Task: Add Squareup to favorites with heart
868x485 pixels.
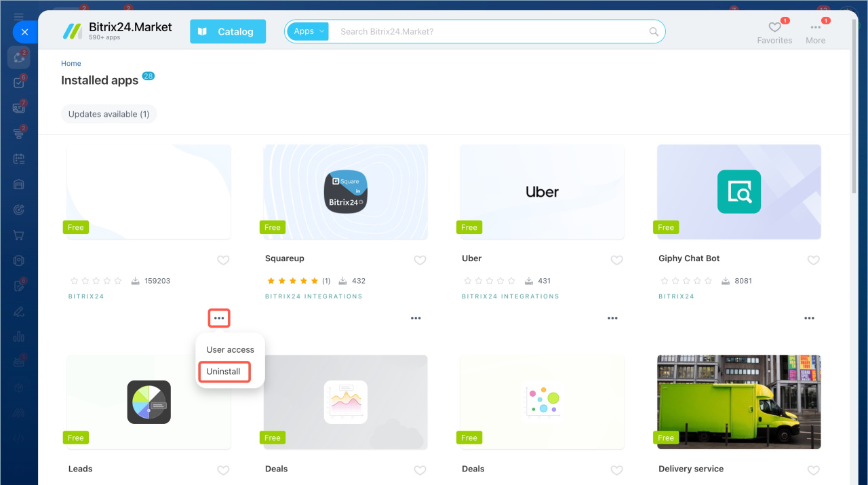Action: point(420,260)
